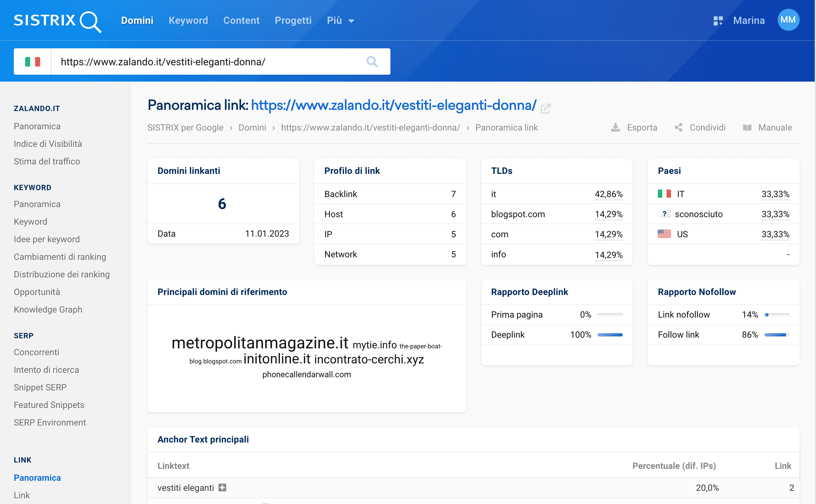The image size is (816, 504).
Task: Click the 'vestiti eleganti' anchor text row
Action: click(x=473, y=488)
